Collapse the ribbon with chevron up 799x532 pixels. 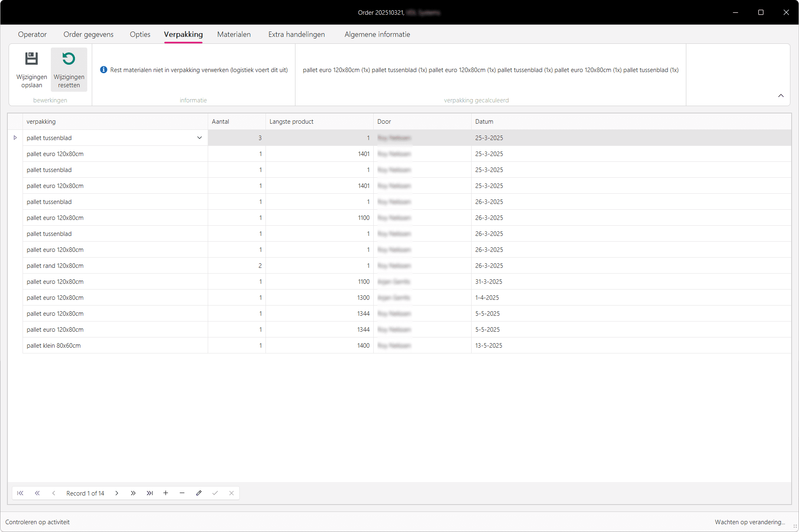coord(781,95)
